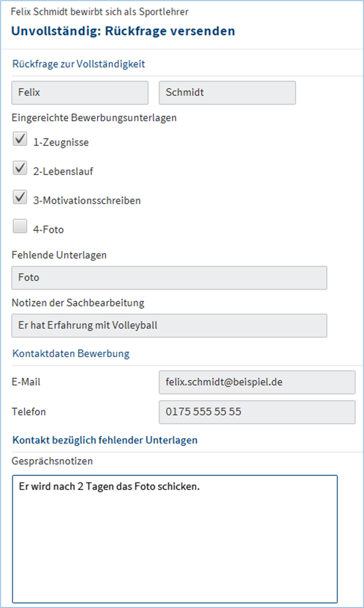
Task: Click the Rückfrage zur Vollständigkeit section header
Action: [79, 64]
